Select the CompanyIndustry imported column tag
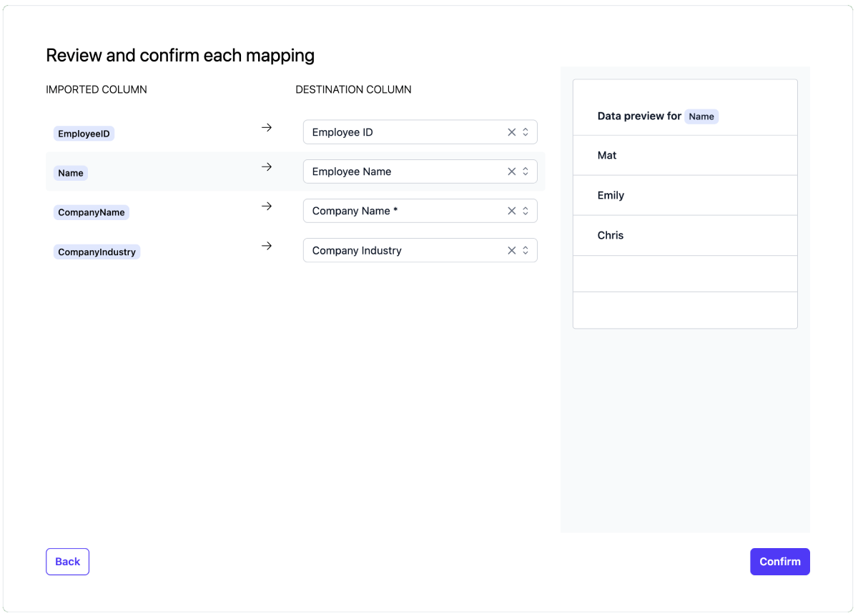The width and height of the screenshot is (858, 616). click(x=97, y=252)
